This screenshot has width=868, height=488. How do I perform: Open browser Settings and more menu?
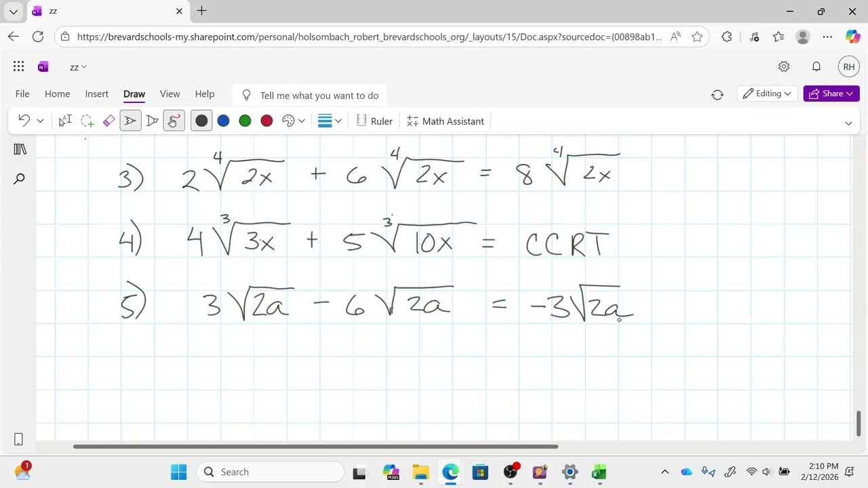point(827,37)
